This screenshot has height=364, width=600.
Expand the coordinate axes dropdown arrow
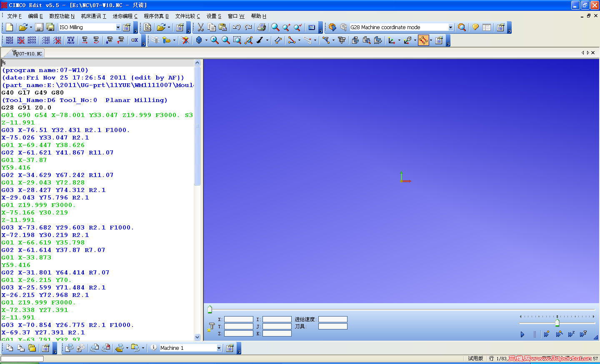(399, 40)
